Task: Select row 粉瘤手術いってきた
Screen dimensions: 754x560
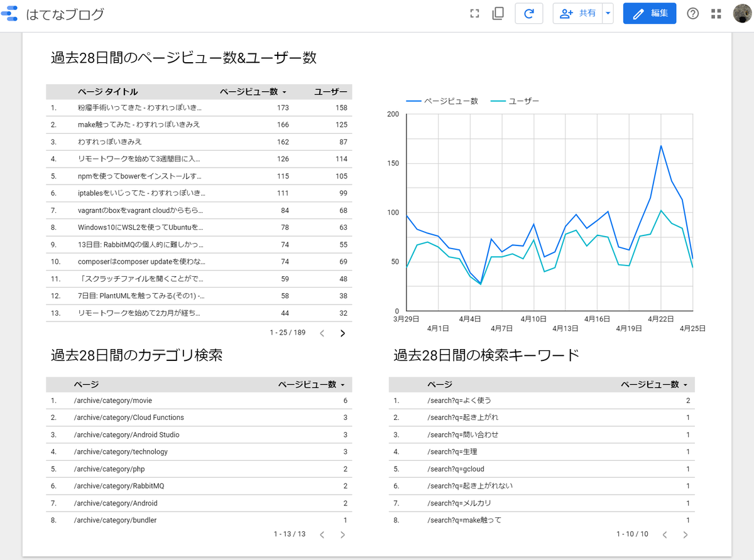Action: point(199,108)
